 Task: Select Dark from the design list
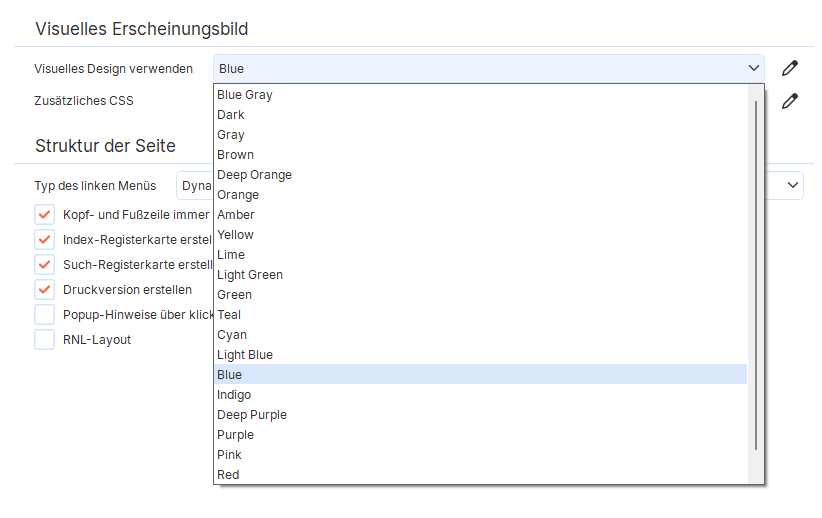[x=231, y=115]
